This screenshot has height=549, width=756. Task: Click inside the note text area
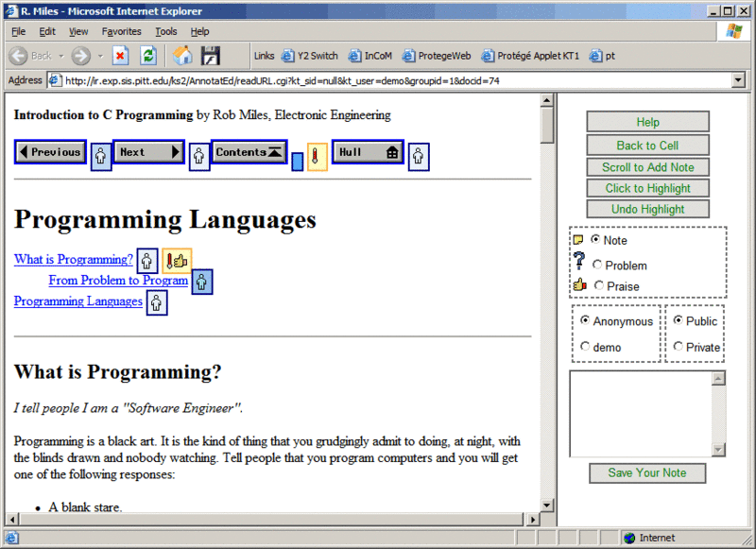pyautogui.click(x=641, y=414)
